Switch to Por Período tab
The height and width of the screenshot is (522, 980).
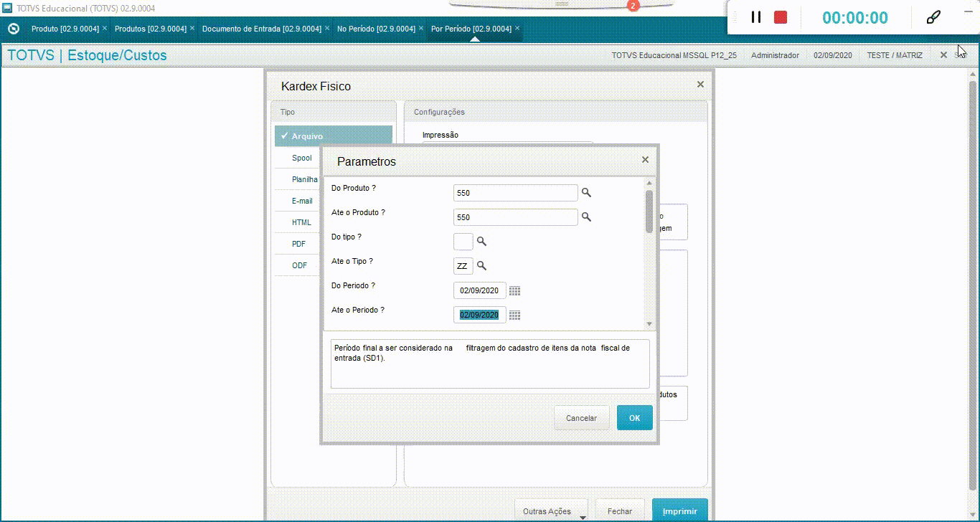tap(471, 29)
